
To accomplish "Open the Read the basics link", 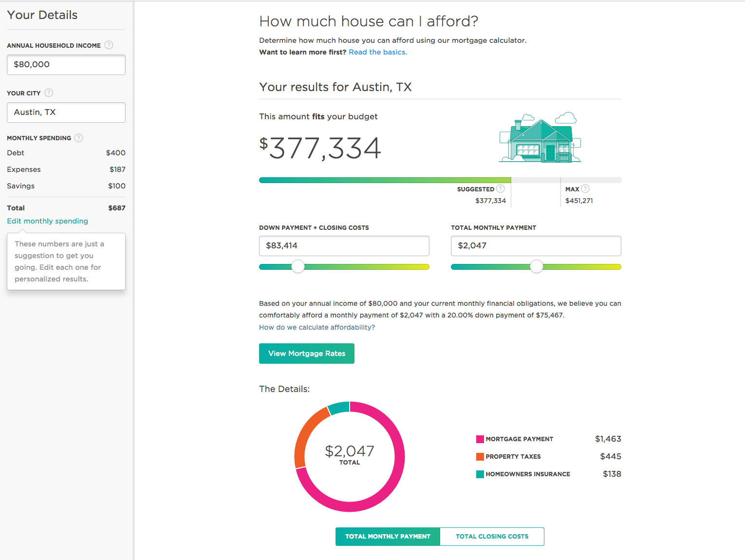I will pyautogui.click(x=377, y=52).
